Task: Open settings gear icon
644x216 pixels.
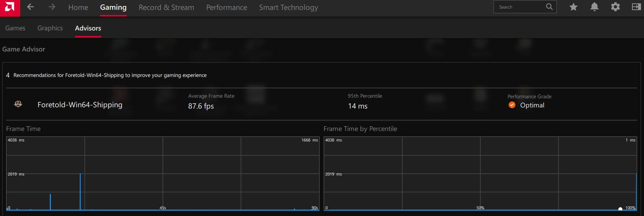Action: point(615,7)
